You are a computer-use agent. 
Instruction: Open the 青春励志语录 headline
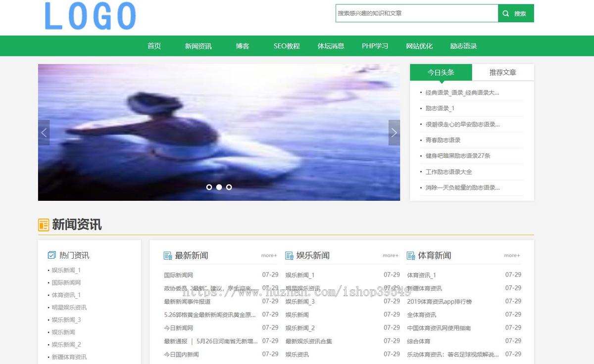[443, 140]
